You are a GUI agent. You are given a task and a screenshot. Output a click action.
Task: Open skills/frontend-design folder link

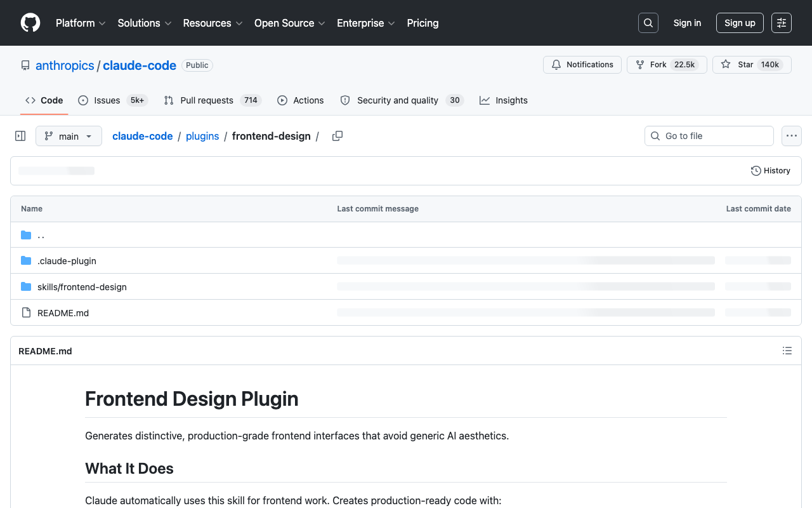click(82, 287)
